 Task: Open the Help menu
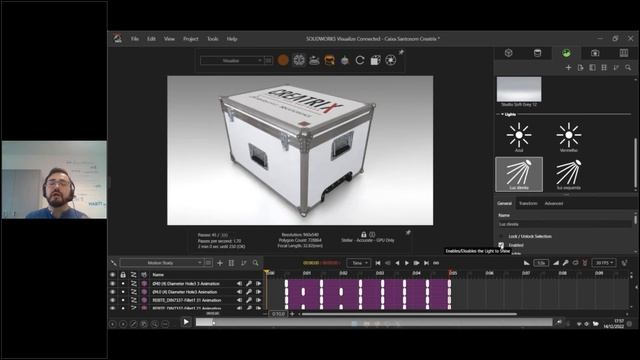(x=232, y=39)
